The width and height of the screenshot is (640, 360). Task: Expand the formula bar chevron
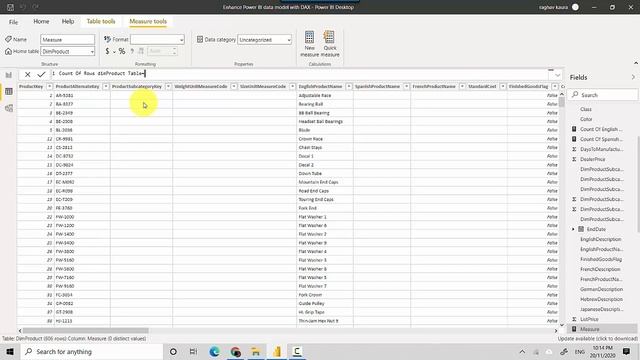(558, 75)
